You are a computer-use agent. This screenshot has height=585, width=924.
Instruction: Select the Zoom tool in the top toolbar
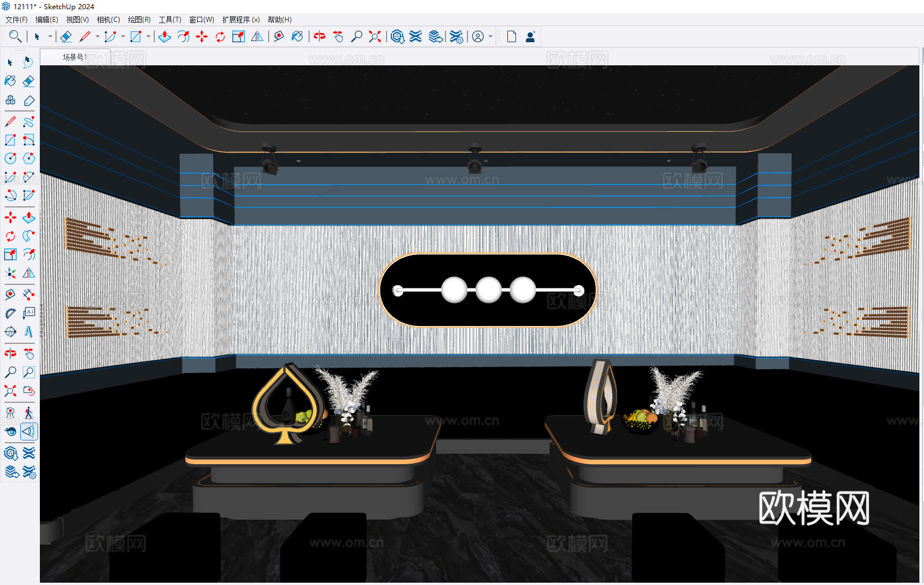(x=357, y=36)
